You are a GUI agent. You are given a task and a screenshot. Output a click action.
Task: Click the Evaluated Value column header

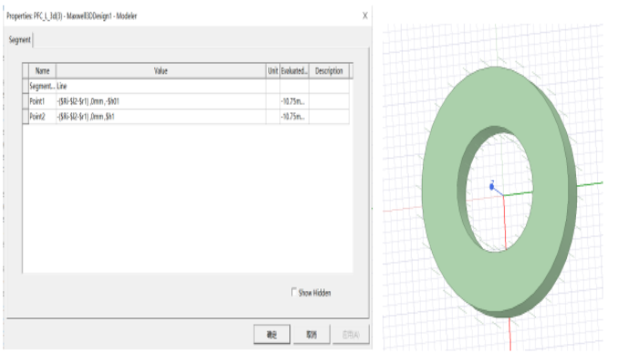295,71
